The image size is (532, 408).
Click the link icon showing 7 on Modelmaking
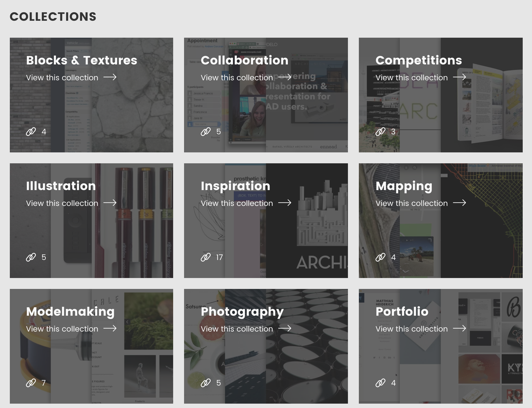(x=31, y=383)
